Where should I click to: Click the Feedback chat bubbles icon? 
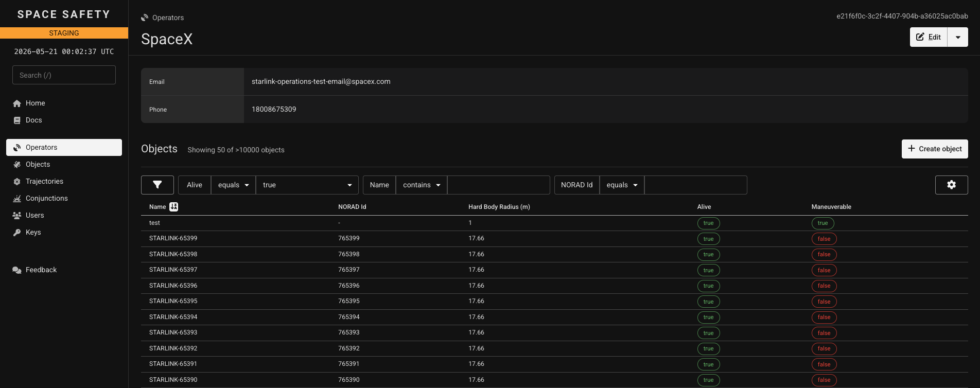17,270
